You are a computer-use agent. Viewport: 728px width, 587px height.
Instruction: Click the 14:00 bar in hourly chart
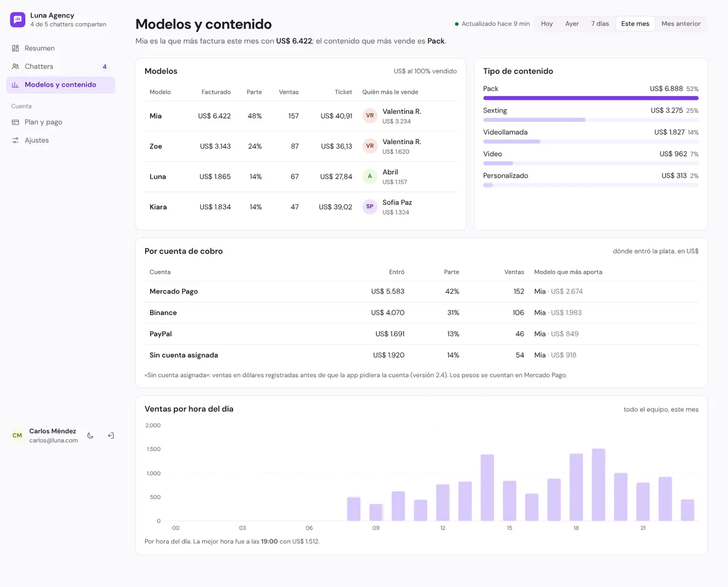click(x=487, y=488)
